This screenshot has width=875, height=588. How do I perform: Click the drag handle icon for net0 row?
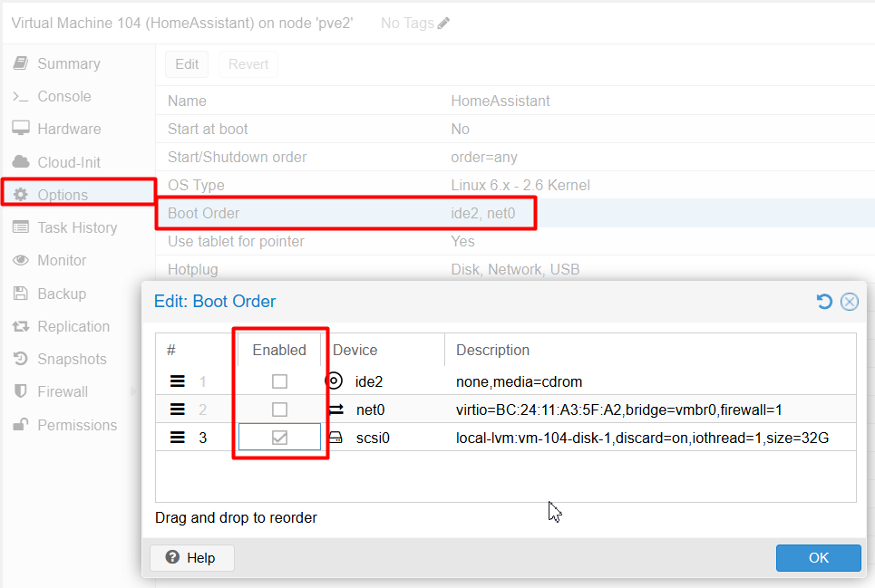tap(178, 410)
